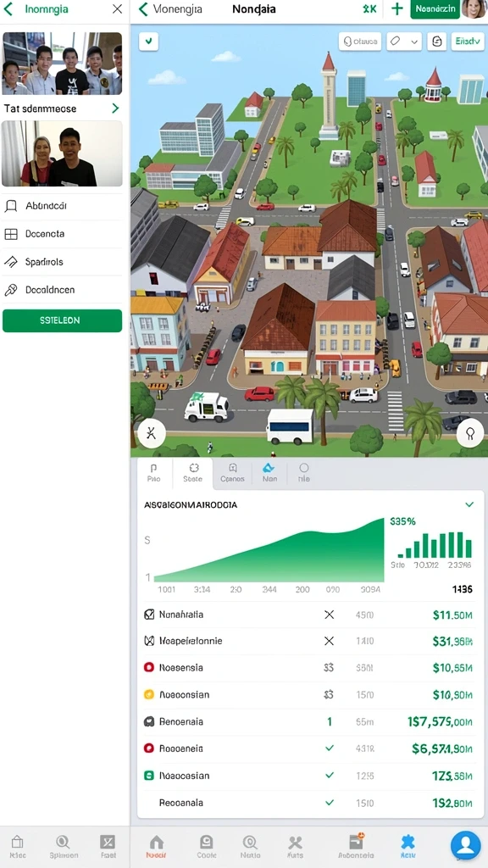Open the user avatar in top right
This screenshot has width=488, height=868.
click(474, 8)
